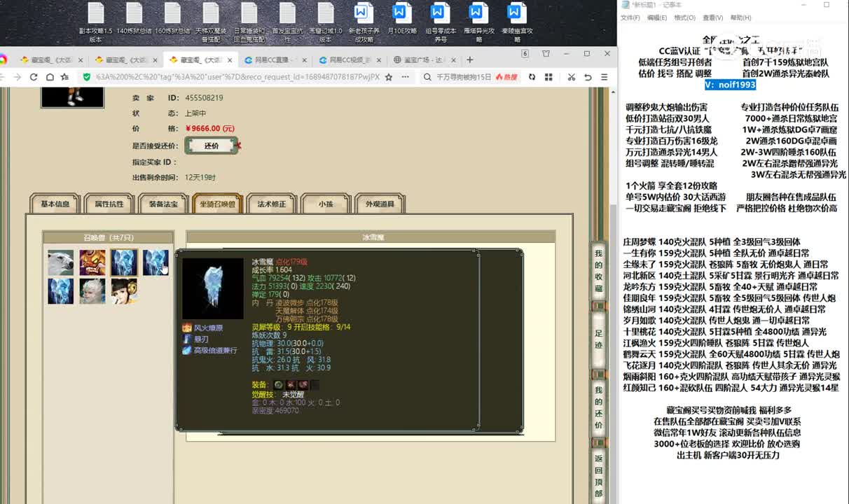Click the green security shield icon
The width and height of the screenshot is (849, 504).
point(87,77)
